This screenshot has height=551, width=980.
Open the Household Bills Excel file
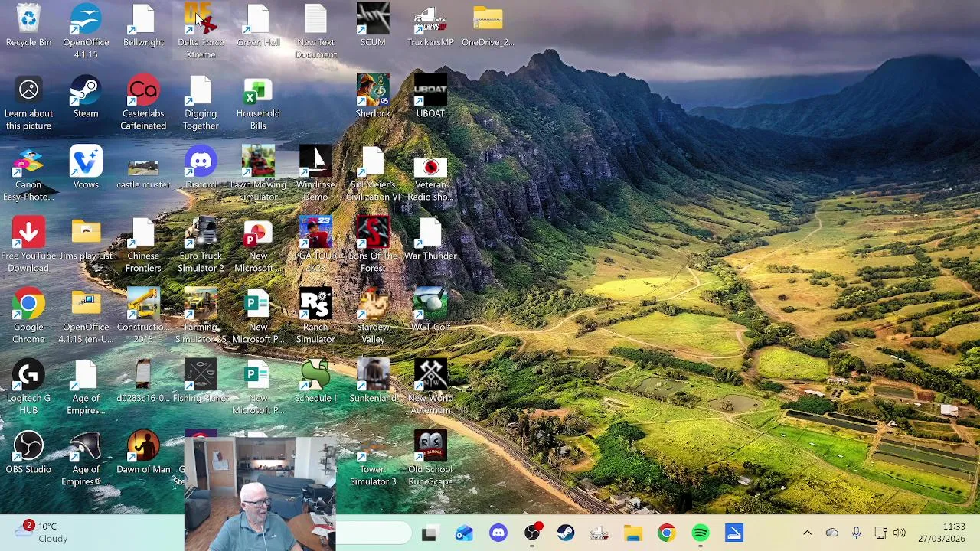pos(258,103)
